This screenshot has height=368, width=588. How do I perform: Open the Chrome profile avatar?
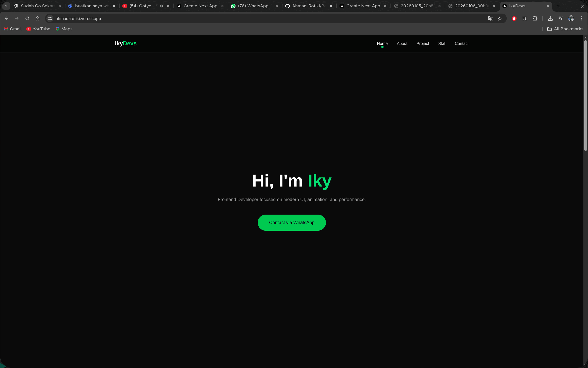tap(571, 18)
